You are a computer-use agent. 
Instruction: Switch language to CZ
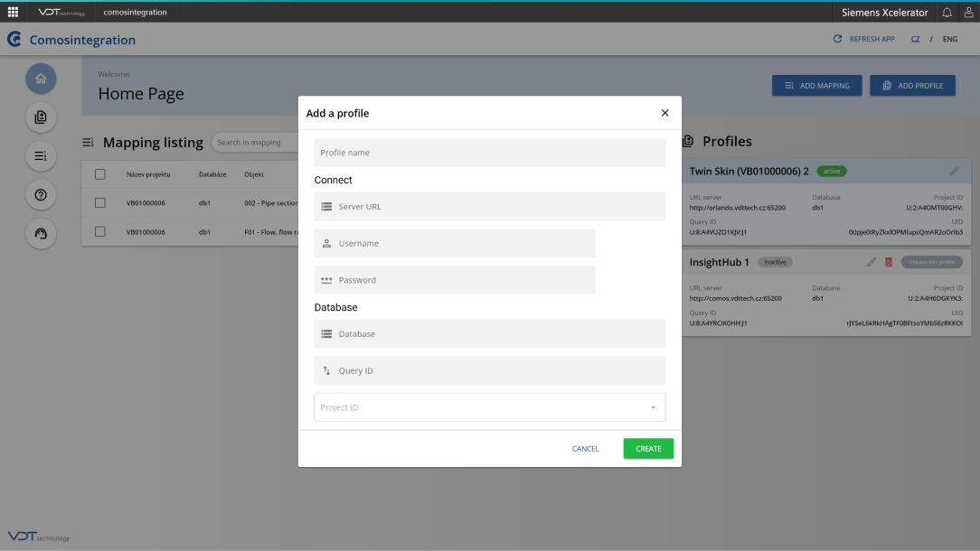click(x=916, y=40)
